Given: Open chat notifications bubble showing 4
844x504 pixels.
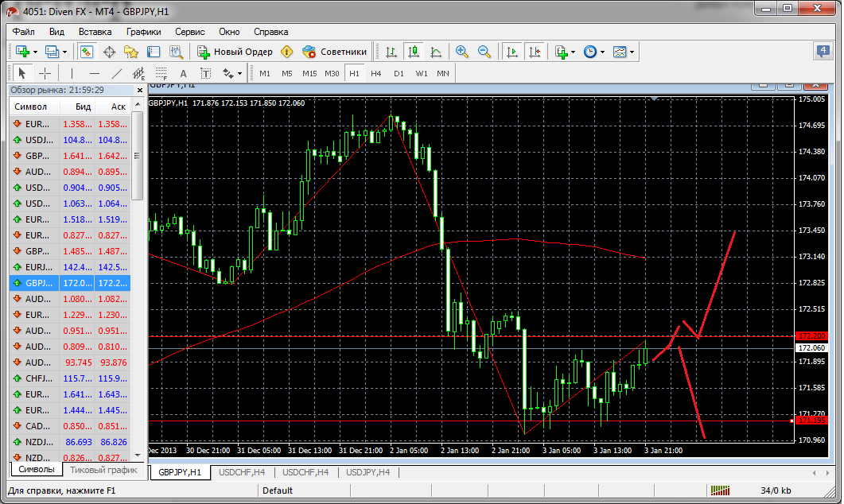Looking at the screenshot, I should coord(823,52).
